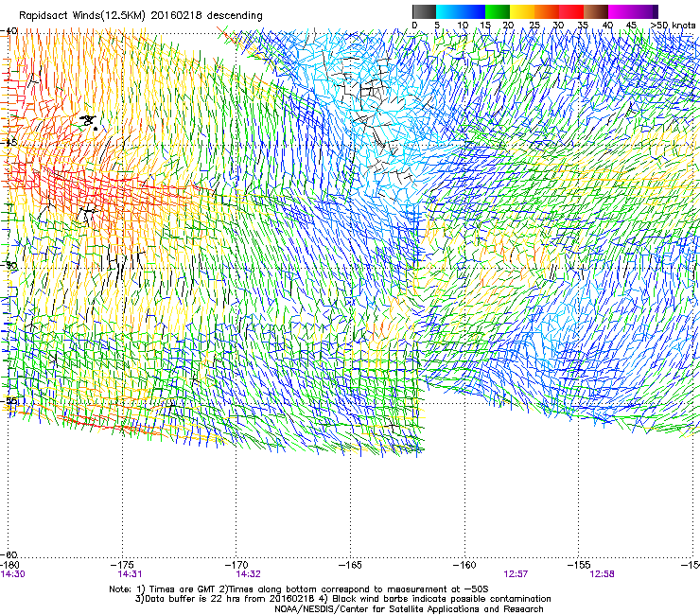Viewport: 700px width, 615px height.
Task: Click the '20' label under the color bar
Action: (x=508, y=26)
